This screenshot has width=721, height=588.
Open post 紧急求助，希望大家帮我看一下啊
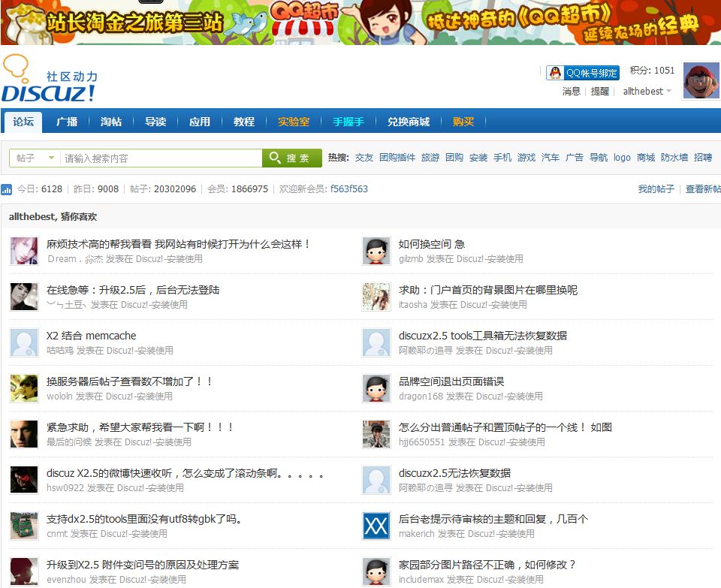pos(140,427)
